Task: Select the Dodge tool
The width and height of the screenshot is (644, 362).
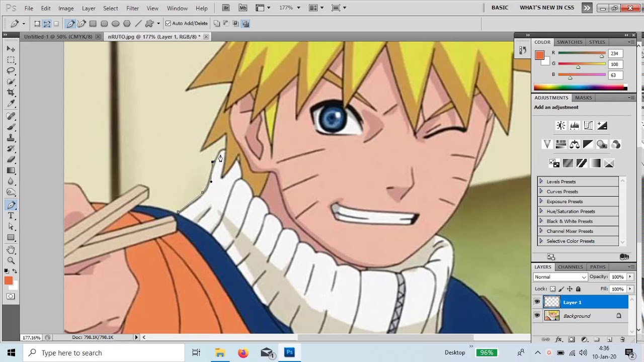Action: [x=11, y=193]
